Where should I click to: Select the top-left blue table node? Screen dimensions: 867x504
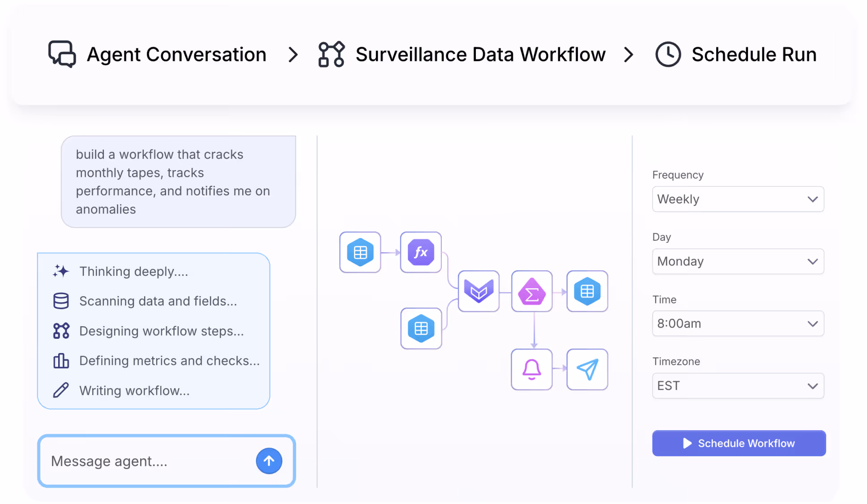[x=360, y=252]
